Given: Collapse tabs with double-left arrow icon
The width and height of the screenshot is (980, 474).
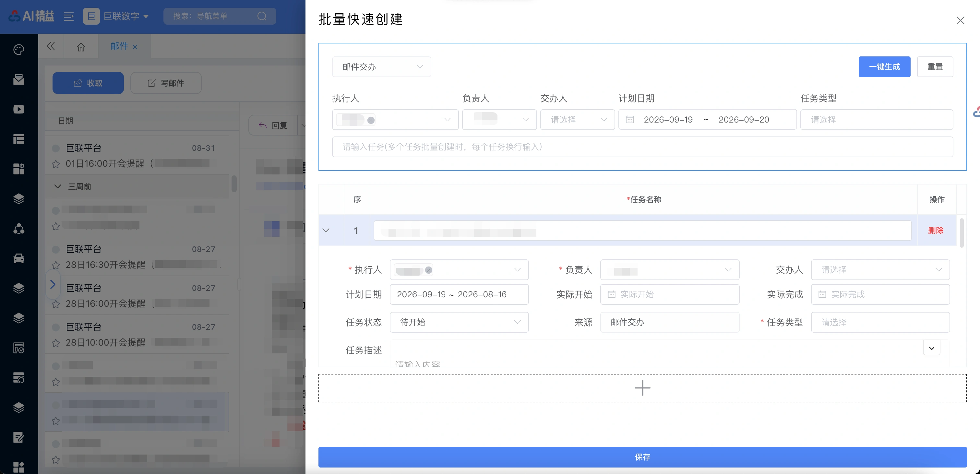Looking at the screenshot, I should click(51, 46).
